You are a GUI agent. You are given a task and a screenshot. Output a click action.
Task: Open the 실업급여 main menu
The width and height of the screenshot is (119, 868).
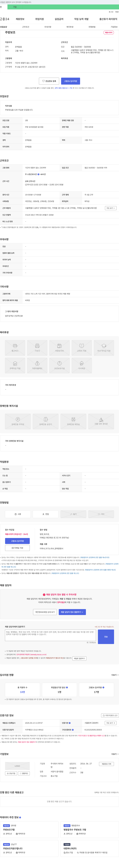click(x=59, y=19)
